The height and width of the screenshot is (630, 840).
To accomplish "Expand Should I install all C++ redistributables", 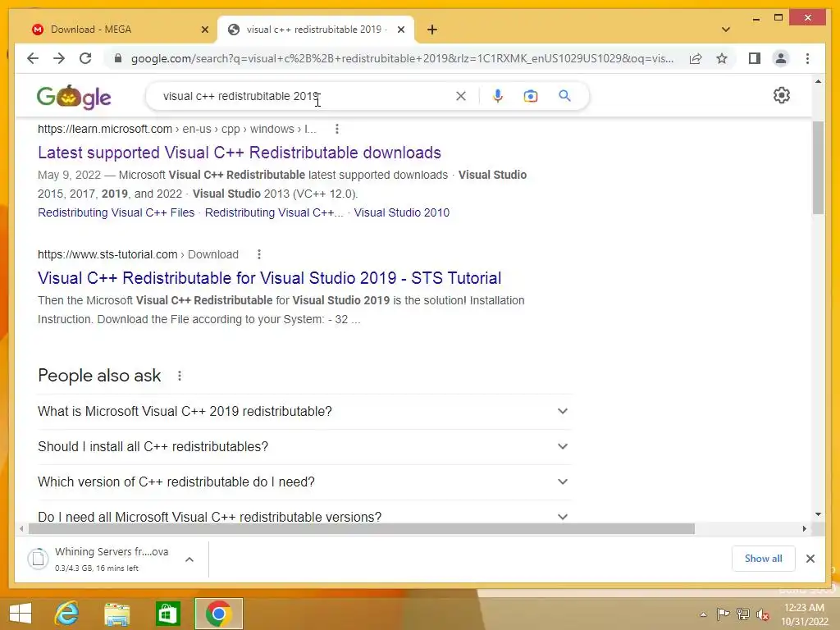I will pos(304,447).
